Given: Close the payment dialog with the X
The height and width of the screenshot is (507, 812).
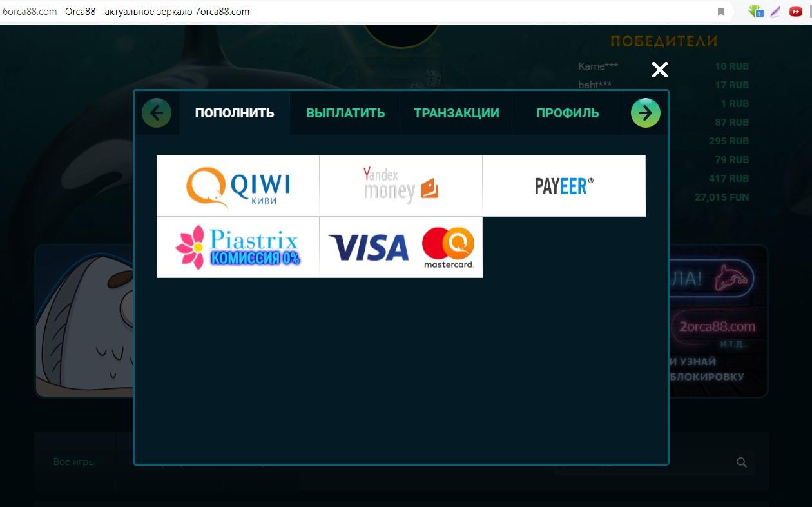Looking at the screenshot, I should [659, 70].
